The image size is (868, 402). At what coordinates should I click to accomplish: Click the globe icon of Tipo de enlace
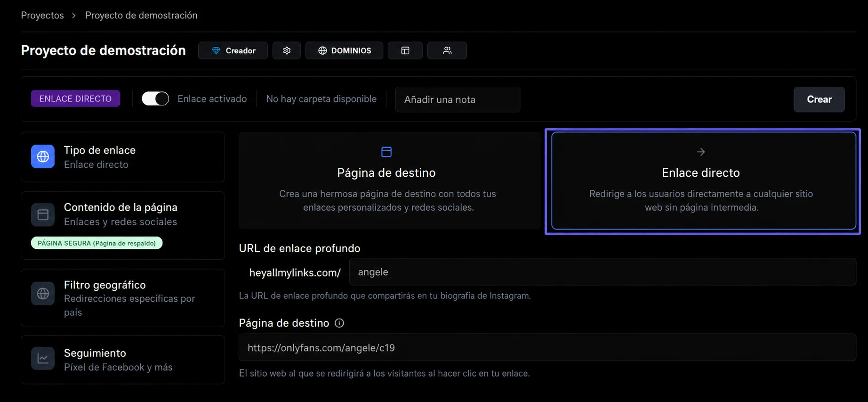[43, 156]
